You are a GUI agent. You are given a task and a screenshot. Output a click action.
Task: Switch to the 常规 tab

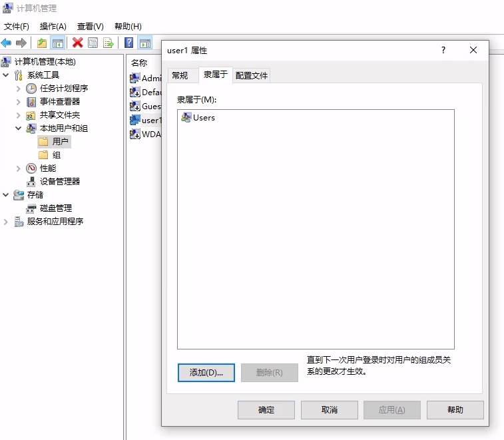point(180,76)
